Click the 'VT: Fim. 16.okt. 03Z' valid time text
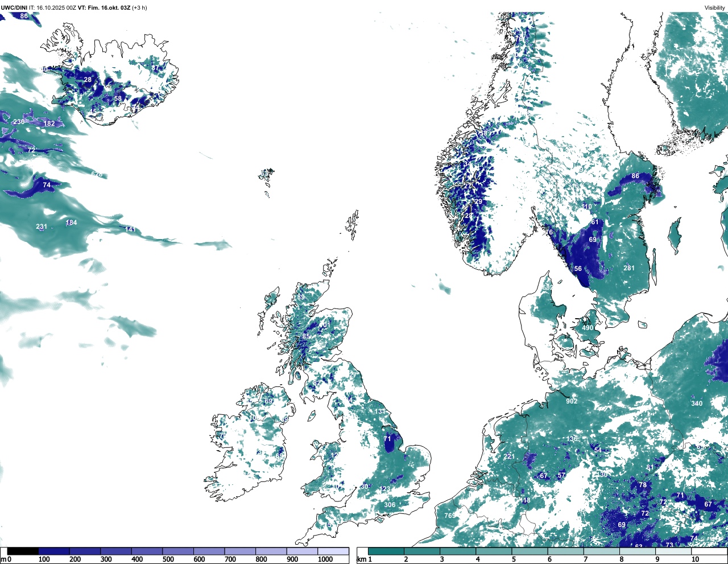The width and height of the screenshot is (728, 564). (104, 7)
